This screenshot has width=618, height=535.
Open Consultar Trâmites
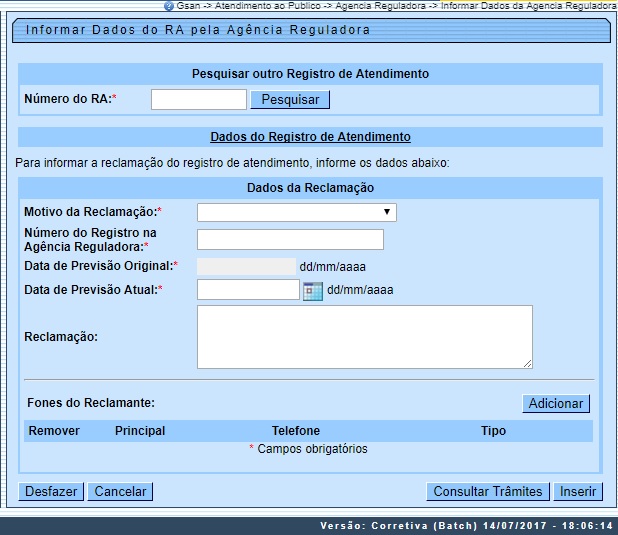(x=488, y=491)
